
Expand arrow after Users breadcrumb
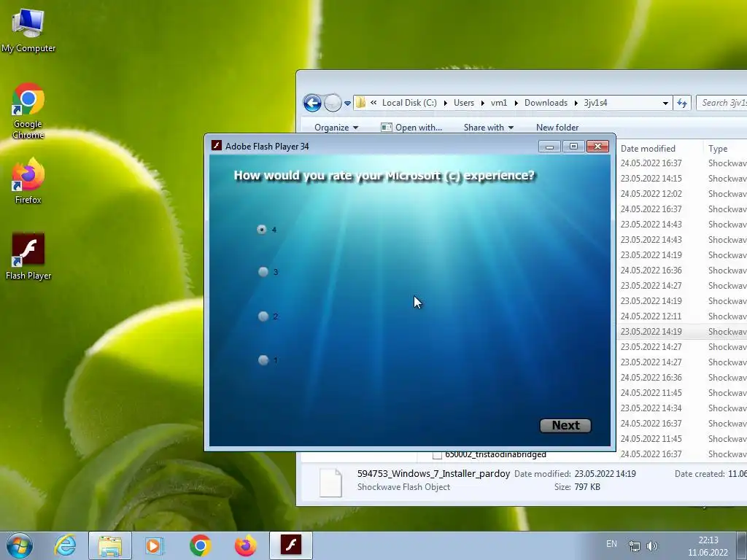[x=482, y=103]
